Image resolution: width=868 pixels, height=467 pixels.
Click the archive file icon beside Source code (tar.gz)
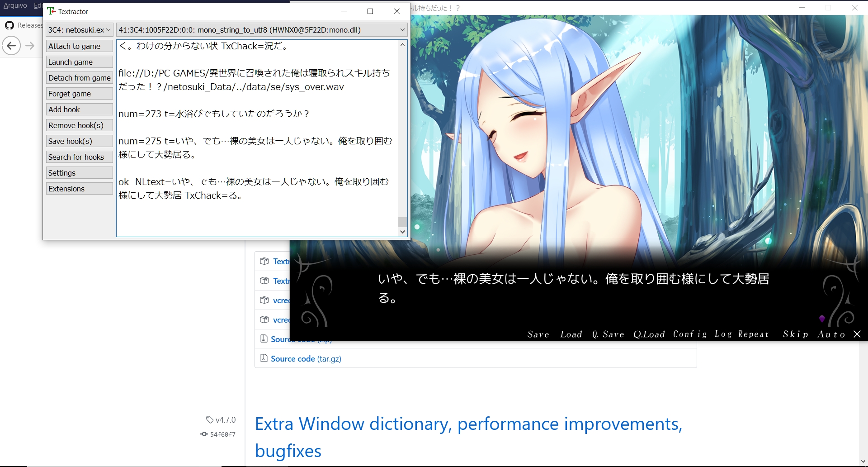(264, 358)
